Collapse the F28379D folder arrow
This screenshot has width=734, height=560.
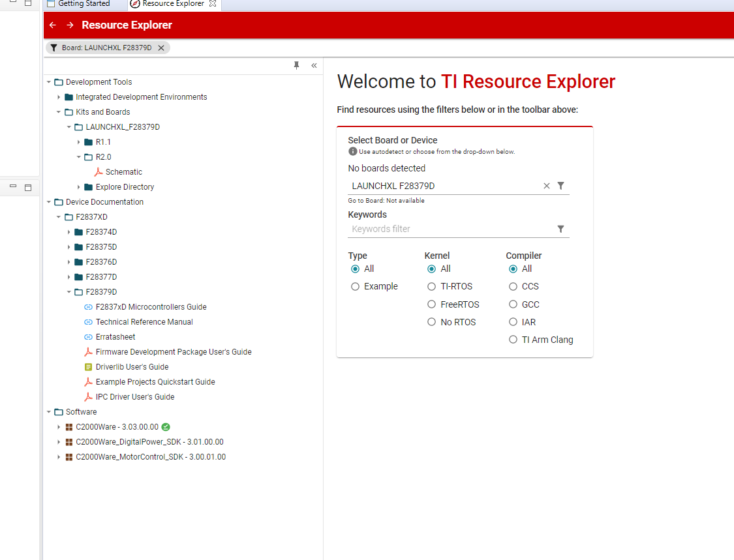tap(69, 291)
